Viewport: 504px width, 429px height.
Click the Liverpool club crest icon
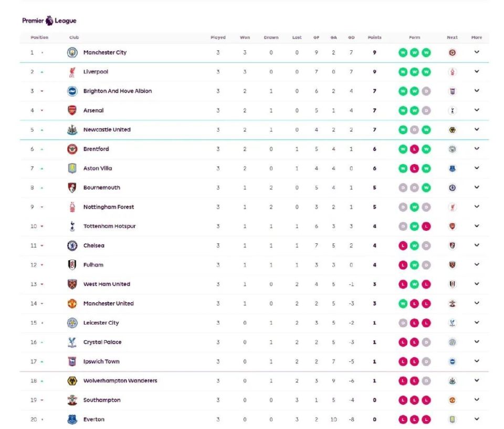[72, 72]
